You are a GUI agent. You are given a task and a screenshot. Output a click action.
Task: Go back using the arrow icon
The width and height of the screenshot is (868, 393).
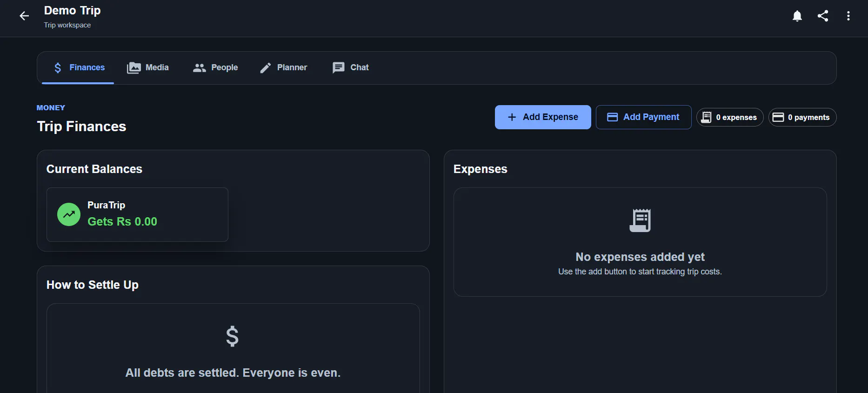click(24, 16)
